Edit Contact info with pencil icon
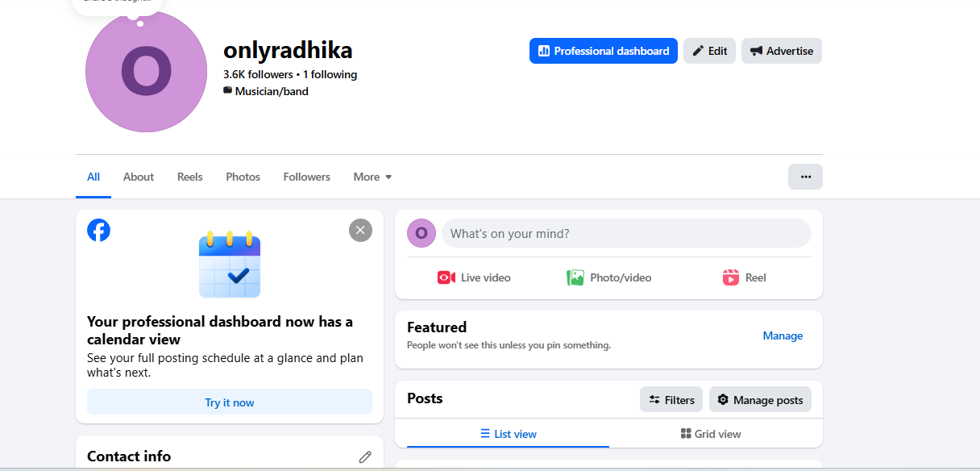 point(365,456)
